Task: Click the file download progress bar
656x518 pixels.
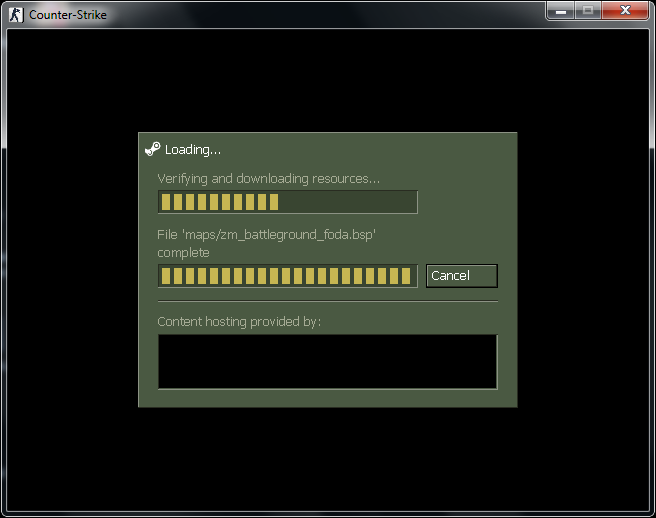Action: [288, 276]
